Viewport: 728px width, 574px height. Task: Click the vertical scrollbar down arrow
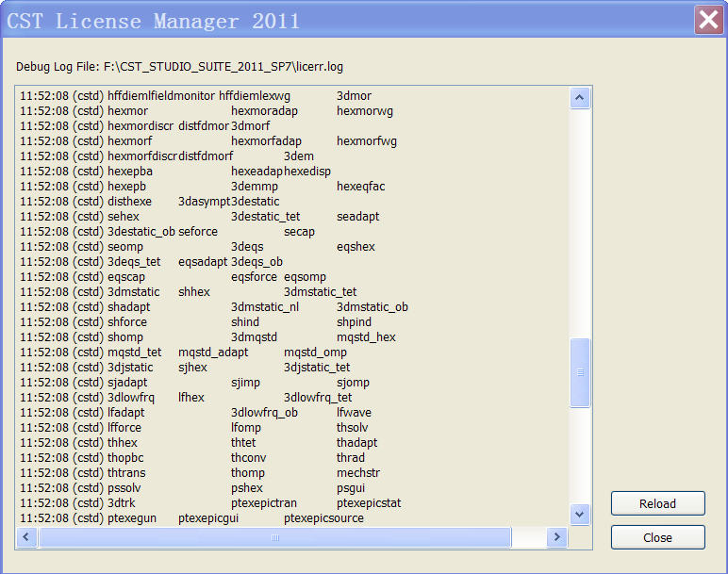click(x=579, y=514)
